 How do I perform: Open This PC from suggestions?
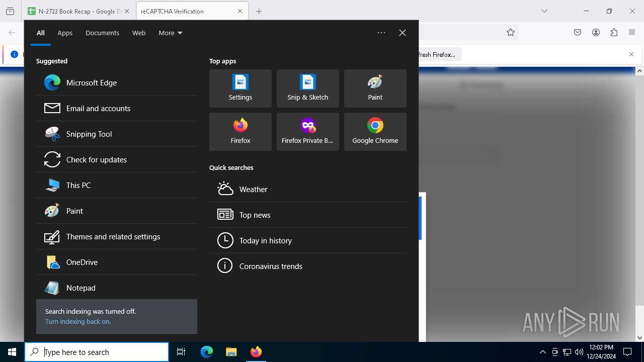[117, 185]
